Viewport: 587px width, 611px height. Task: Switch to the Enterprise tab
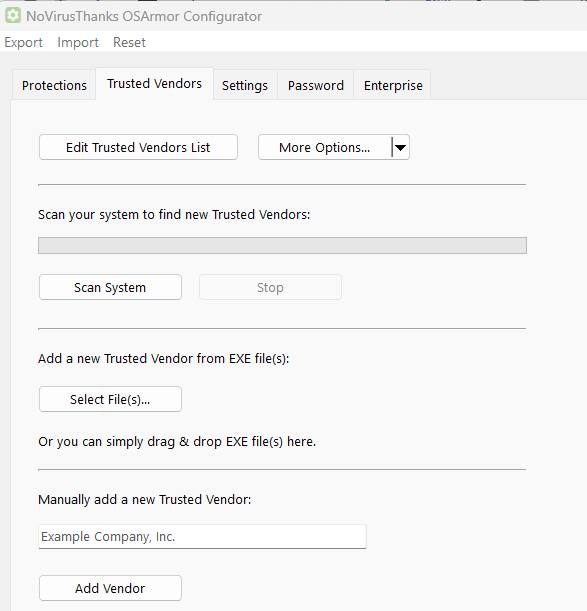click(393, 85)
